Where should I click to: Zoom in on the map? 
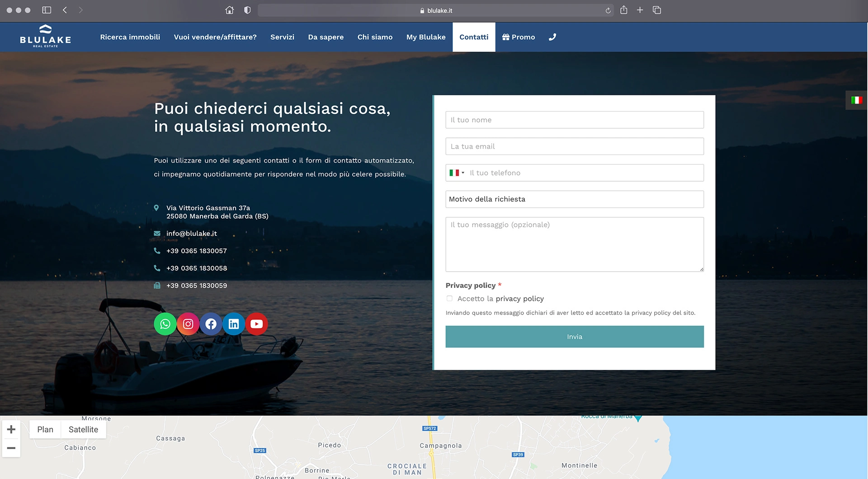click(x=11, y=429)
